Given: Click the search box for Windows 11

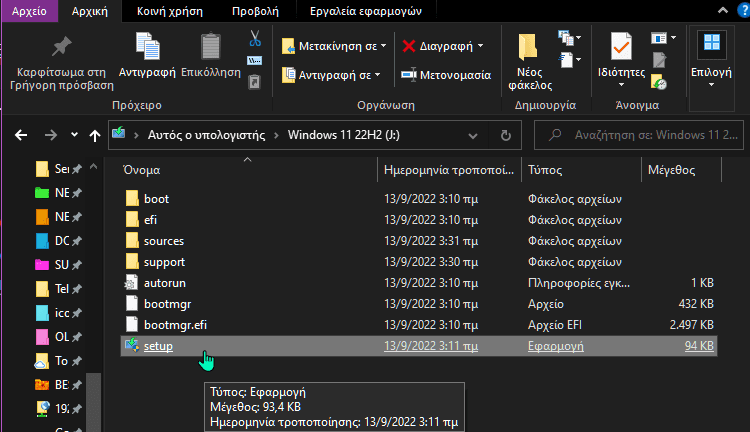Looking at the screenshot, I should point(639,135).
